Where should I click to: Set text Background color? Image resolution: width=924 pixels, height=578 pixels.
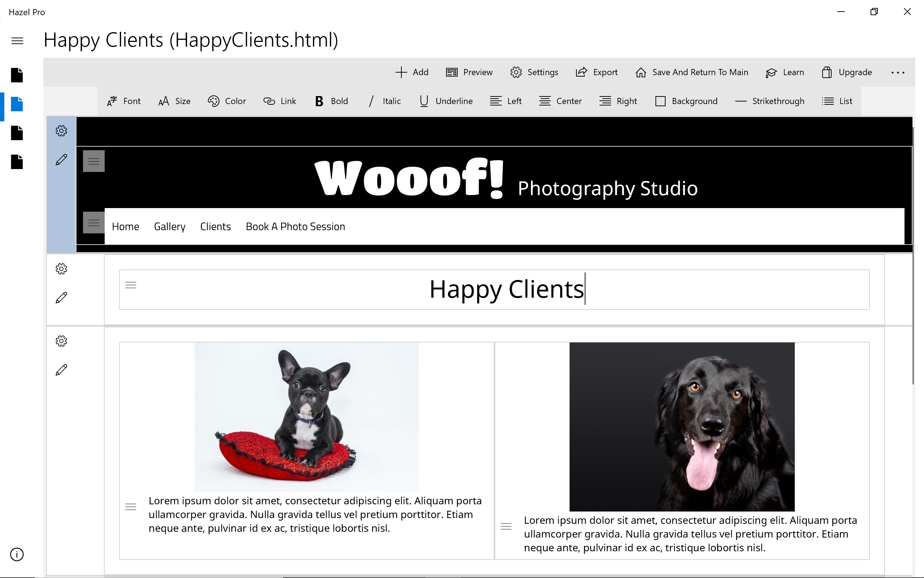(x=686, y=101)
